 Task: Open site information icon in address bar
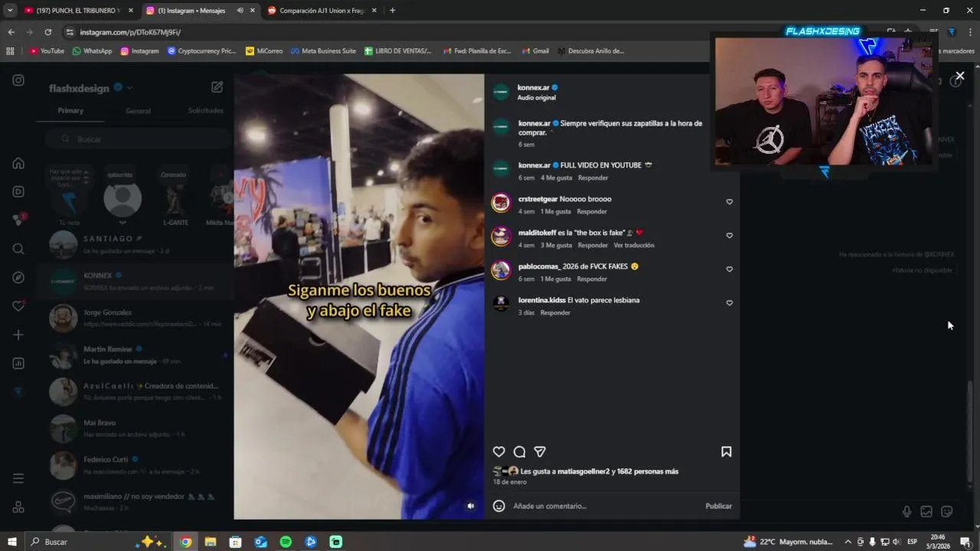coord(70,32)
